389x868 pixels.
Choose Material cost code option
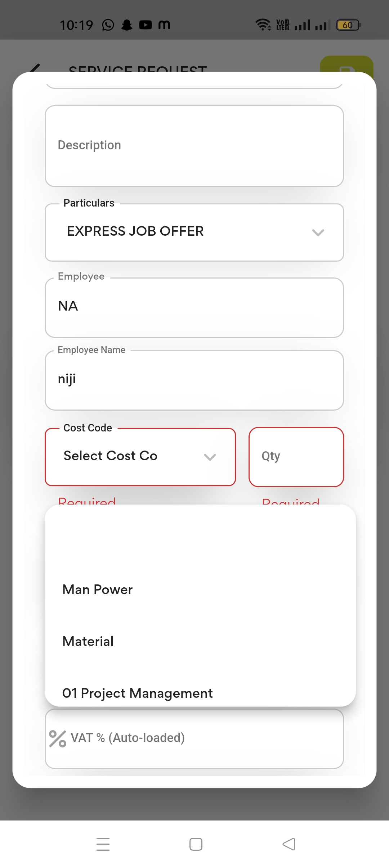point(88,641)
